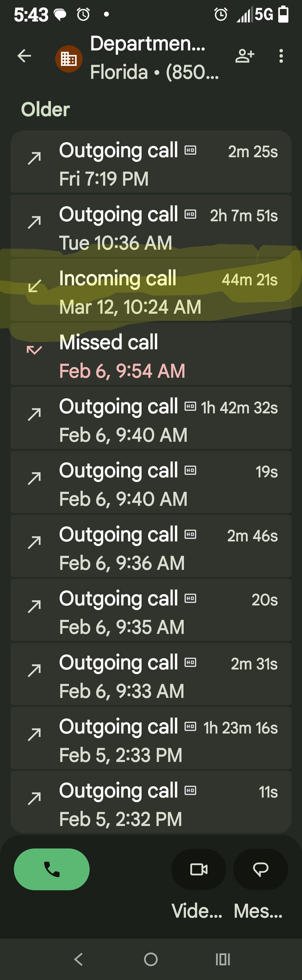Start a video call with camera icon

[199, 869]
